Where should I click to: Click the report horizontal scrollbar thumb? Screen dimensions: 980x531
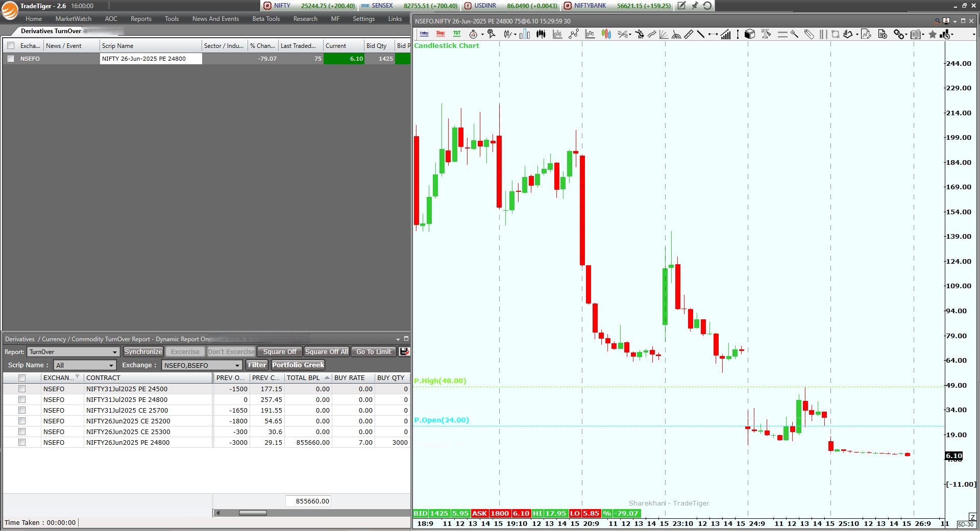253,513
